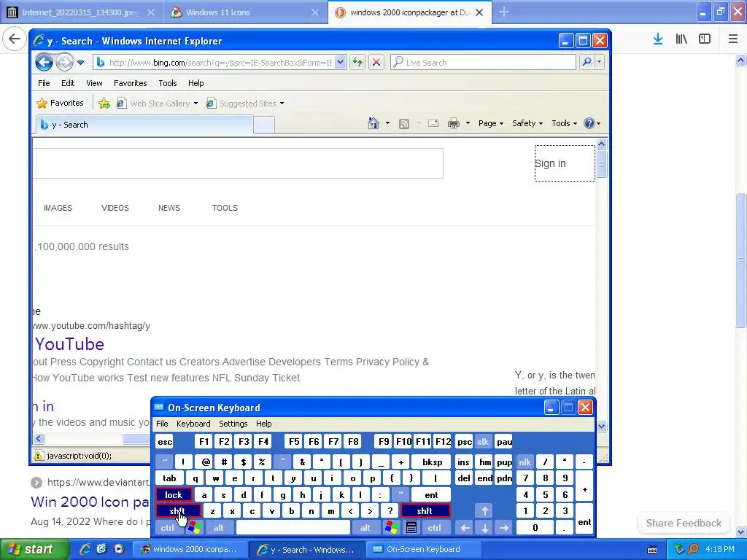Open On-Screen Keyboard Settings menu
Image resolution: width=747 pixels, height=560 pixels.
233,424
